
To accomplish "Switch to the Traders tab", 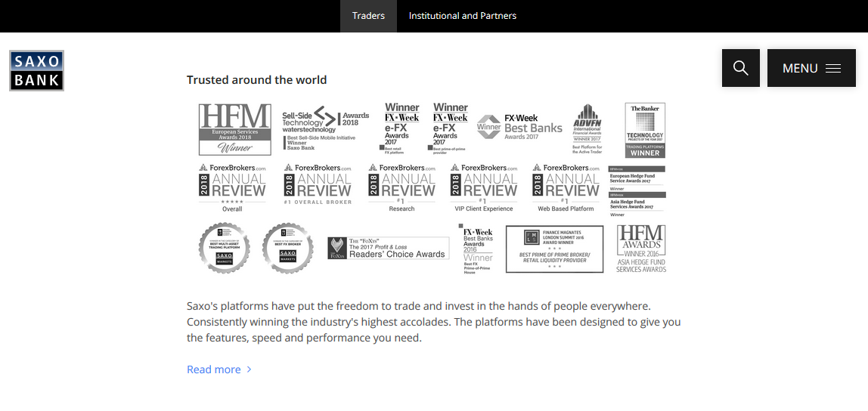I will tap(368, 16).
